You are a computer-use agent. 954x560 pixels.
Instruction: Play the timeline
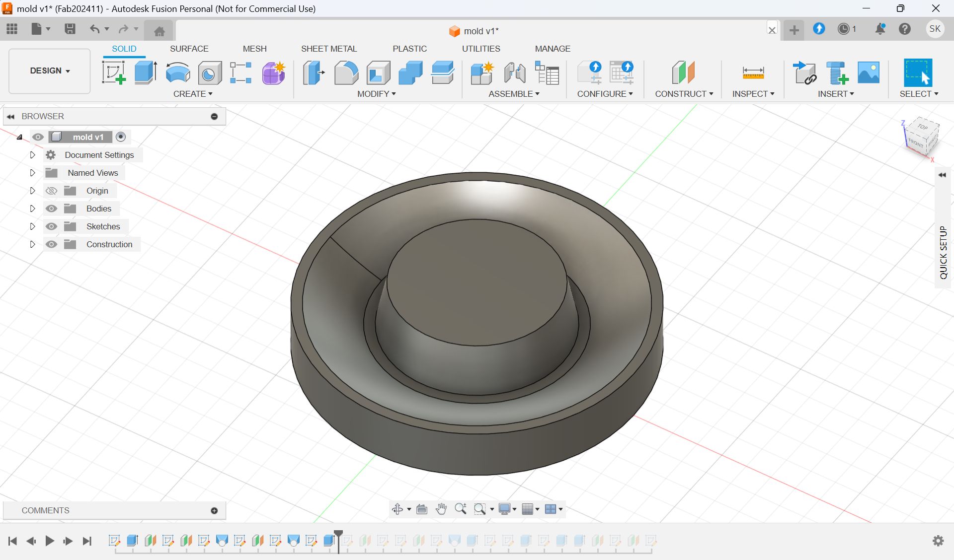pos(50,541)
